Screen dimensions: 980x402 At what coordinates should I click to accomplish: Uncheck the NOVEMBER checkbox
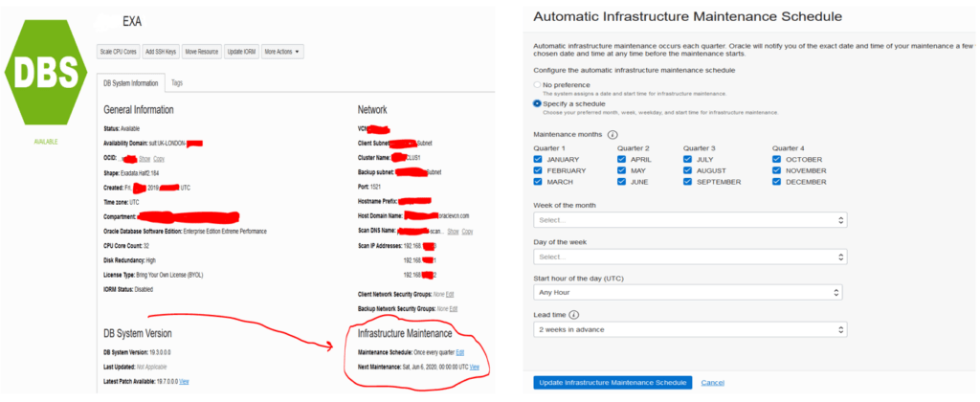(x=776, y=170)
